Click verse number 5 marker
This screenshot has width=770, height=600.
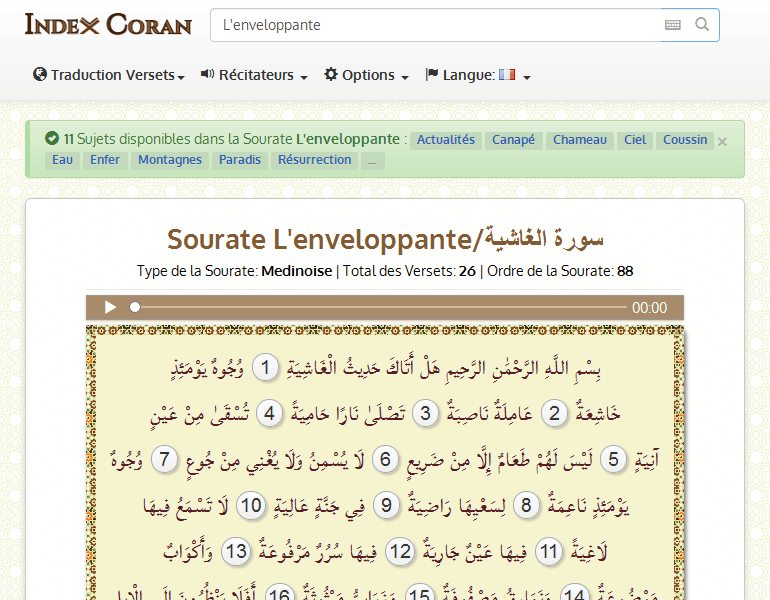[x=615, y=460]
